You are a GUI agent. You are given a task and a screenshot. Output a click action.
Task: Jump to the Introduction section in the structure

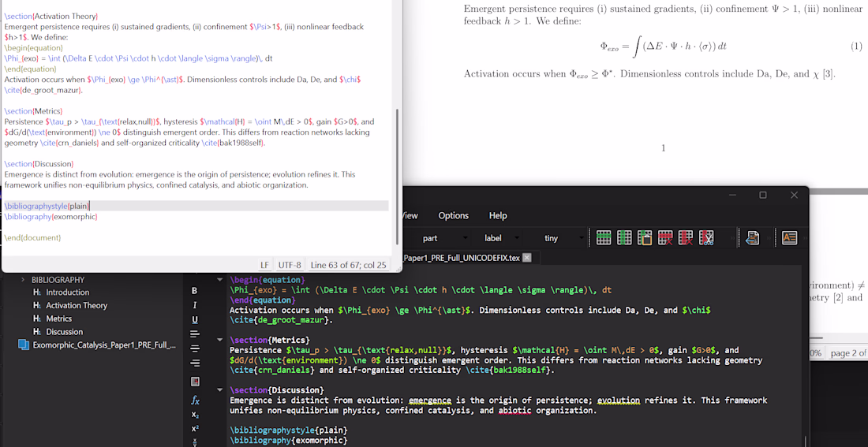pos(68,292)
